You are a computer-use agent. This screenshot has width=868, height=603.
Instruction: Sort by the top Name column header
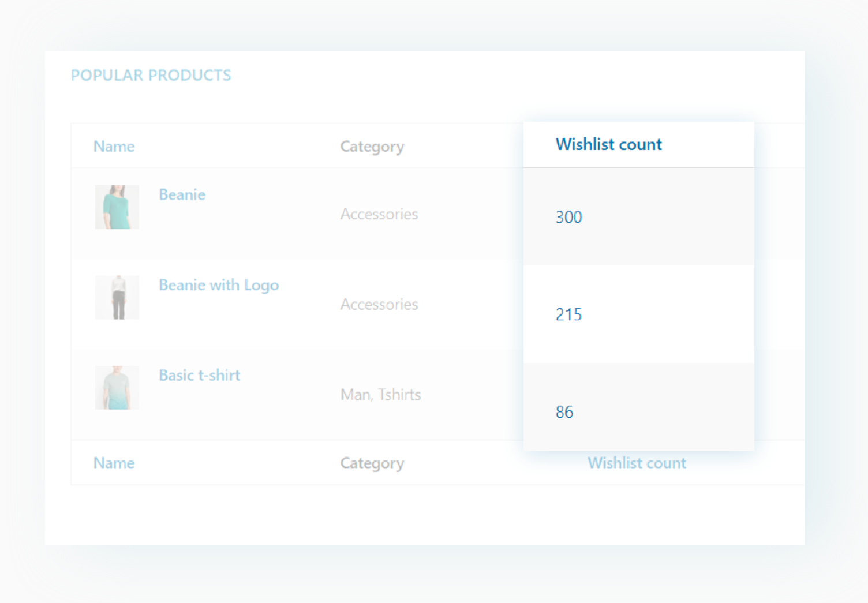coord(114,147)
